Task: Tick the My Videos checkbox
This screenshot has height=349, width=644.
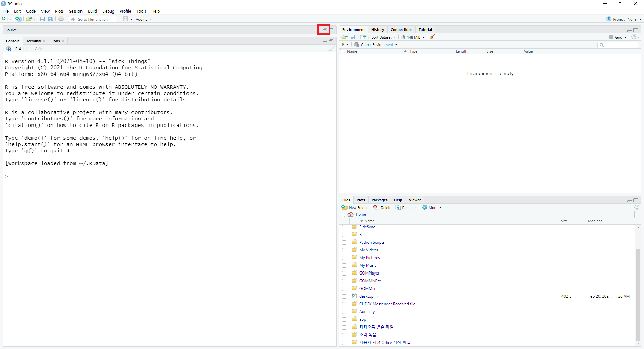Action: point(344,250)
